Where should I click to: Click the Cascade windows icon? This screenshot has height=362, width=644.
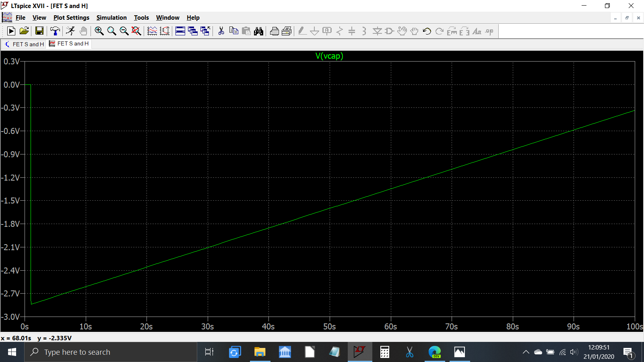click(193, 31)
